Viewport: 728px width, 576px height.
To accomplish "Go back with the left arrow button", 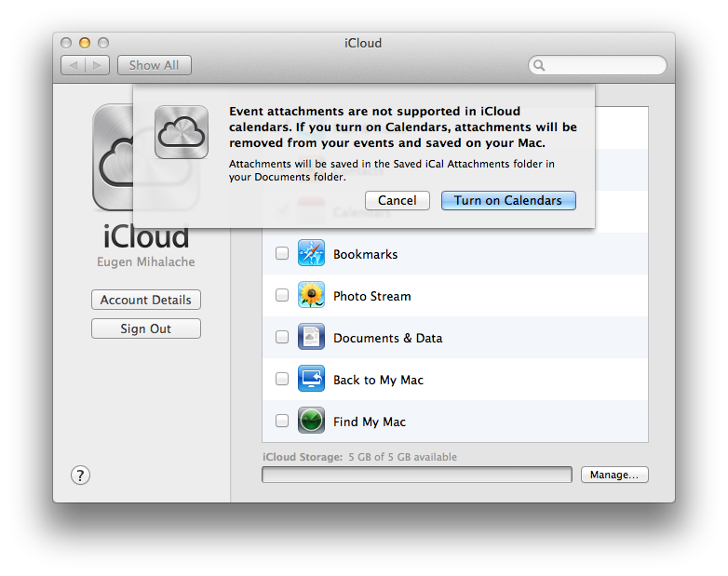I will coord(73,65).
